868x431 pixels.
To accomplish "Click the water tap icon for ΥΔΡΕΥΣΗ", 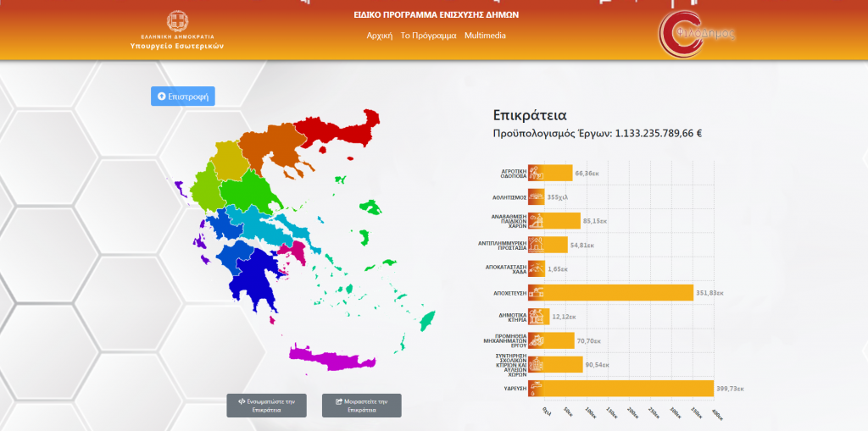I will 536,388.
